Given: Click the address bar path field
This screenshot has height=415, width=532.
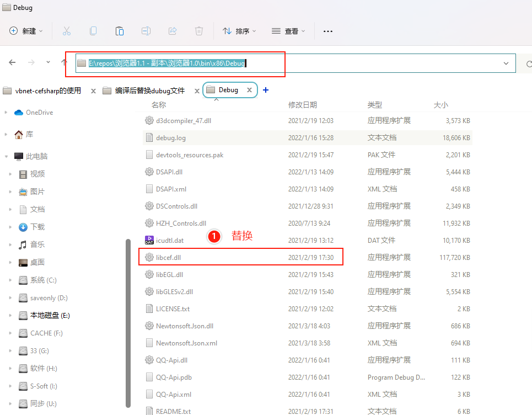Looking at the screenshot, I should click(x=295, y=63).
